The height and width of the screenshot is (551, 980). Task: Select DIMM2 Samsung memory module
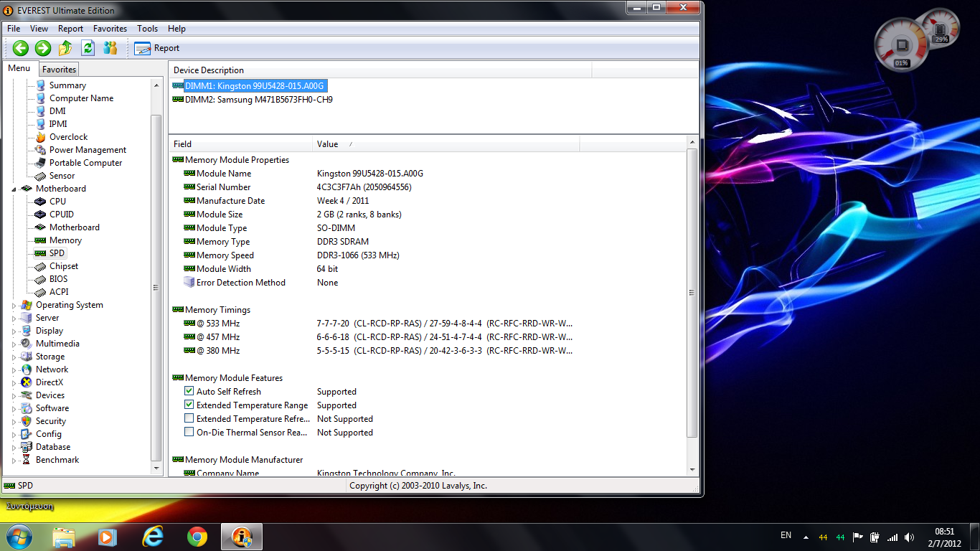click(x=258, y=100)
